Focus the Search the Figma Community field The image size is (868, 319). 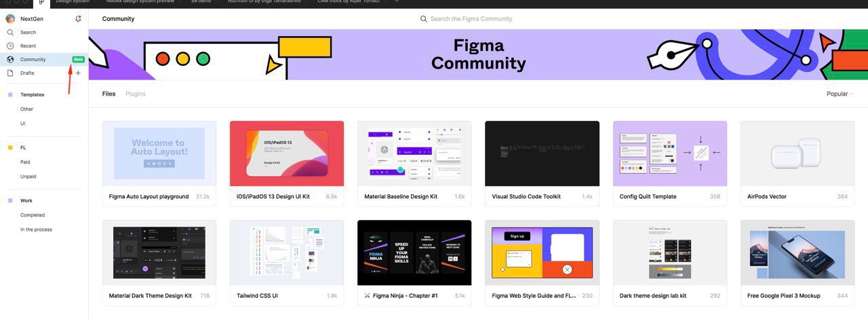[x=471, y=19]
